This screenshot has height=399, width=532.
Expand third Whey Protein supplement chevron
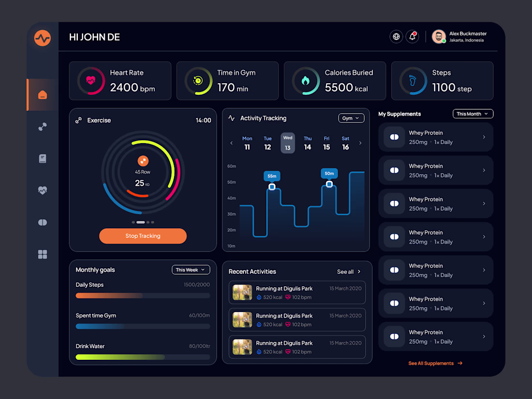[484, 204]
